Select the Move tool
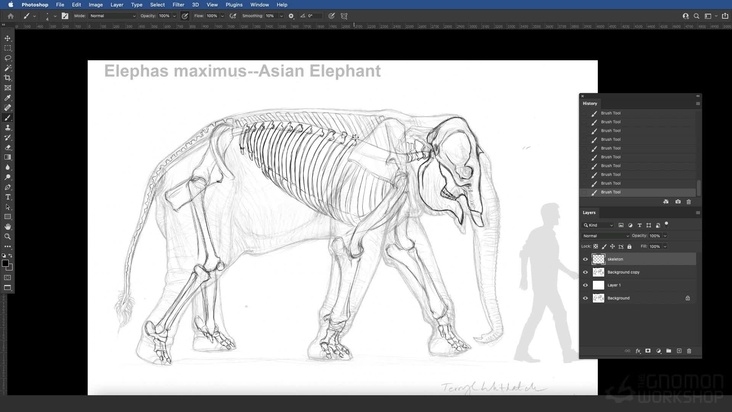 (x=7, y=38)
